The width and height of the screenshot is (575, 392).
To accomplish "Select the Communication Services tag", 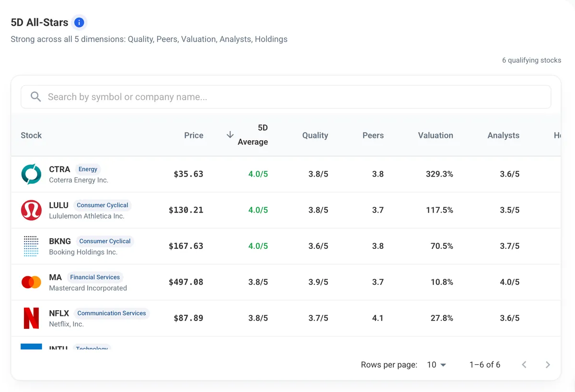I will coord(112,313).
